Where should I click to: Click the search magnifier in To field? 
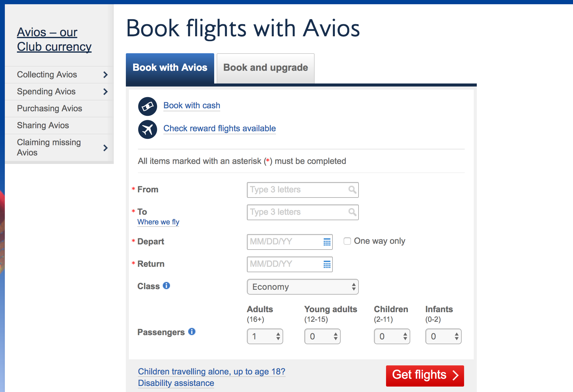(x=352, y=212)
